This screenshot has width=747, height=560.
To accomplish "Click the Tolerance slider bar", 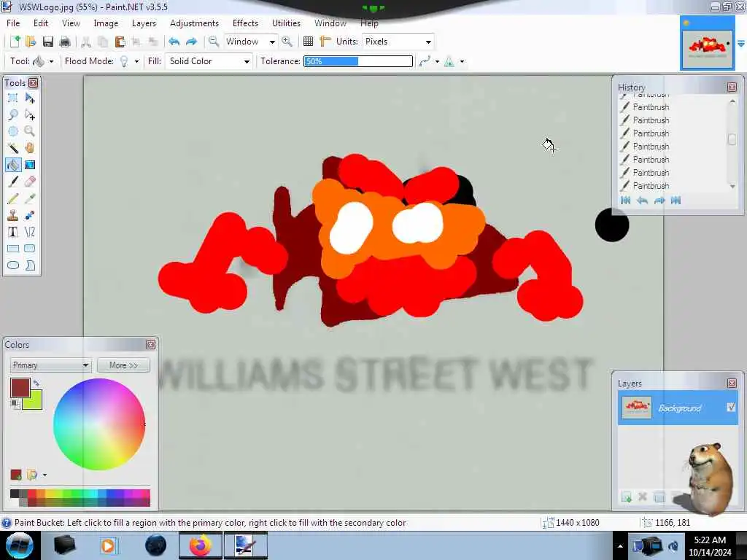I will tap(358, 61).
